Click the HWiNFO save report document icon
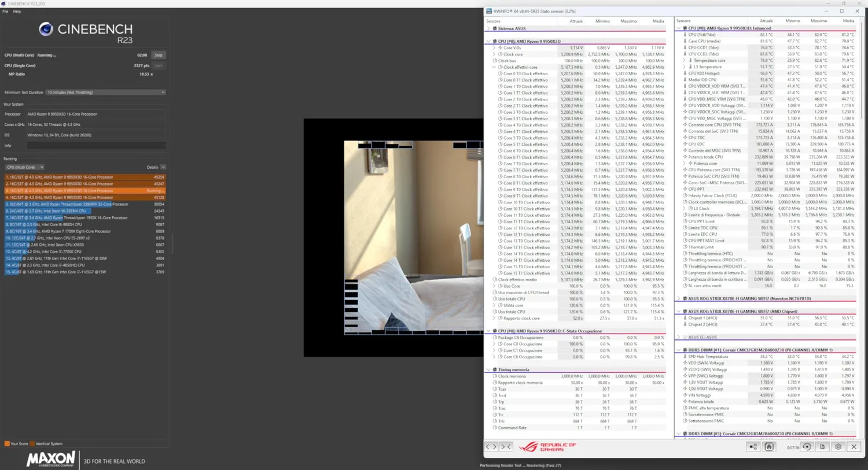Screen dimensions: 868x470 pyautogui.click(x=822, y=447)
